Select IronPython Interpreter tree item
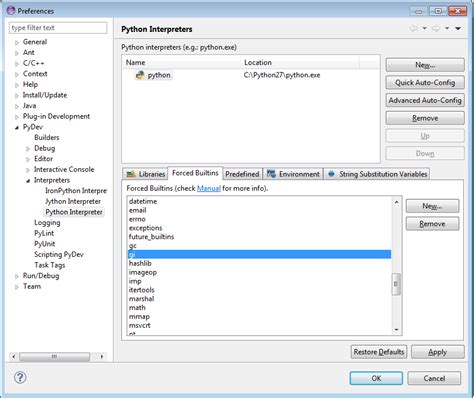Screen dimensions: 474x398 pos(76,191)
